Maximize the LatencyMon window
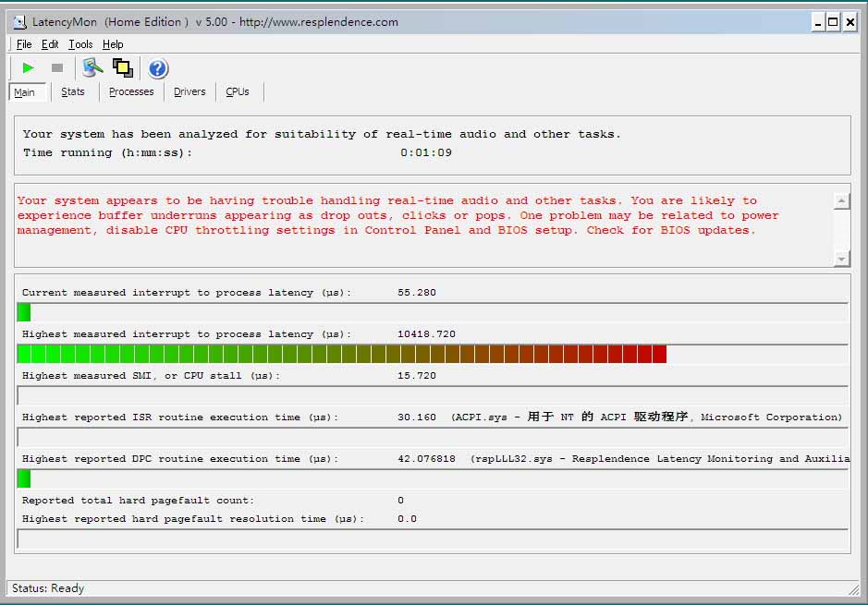 [x=833, y=23]
